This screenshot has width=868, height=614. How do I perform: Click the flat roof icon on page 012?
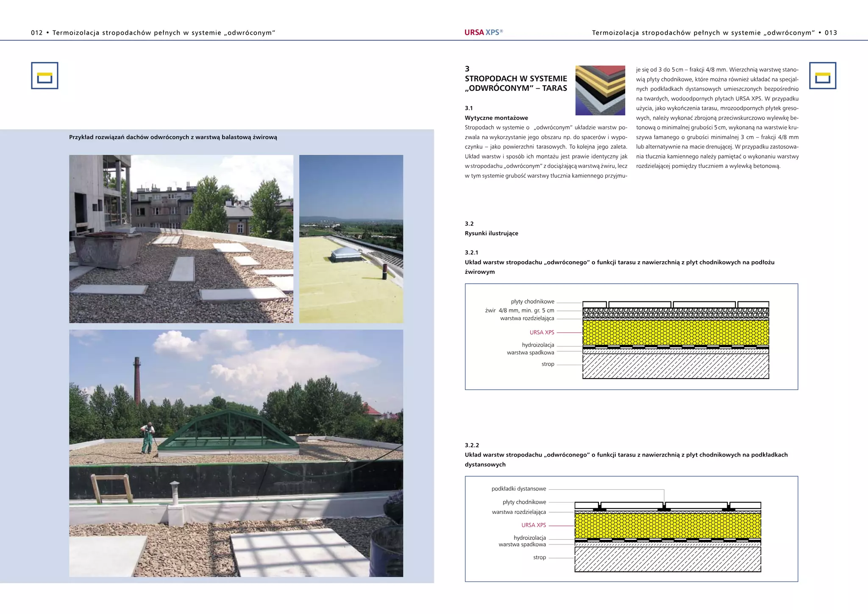click(x=45, y=75)
